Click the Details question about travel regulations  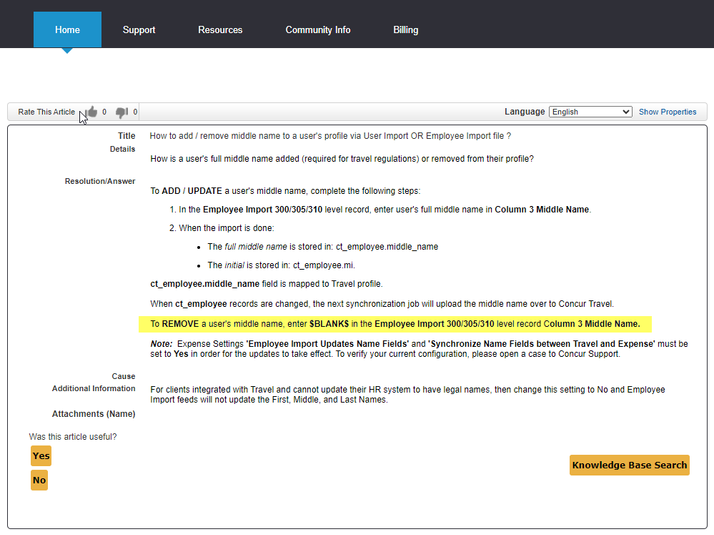[x=342, y=159]
